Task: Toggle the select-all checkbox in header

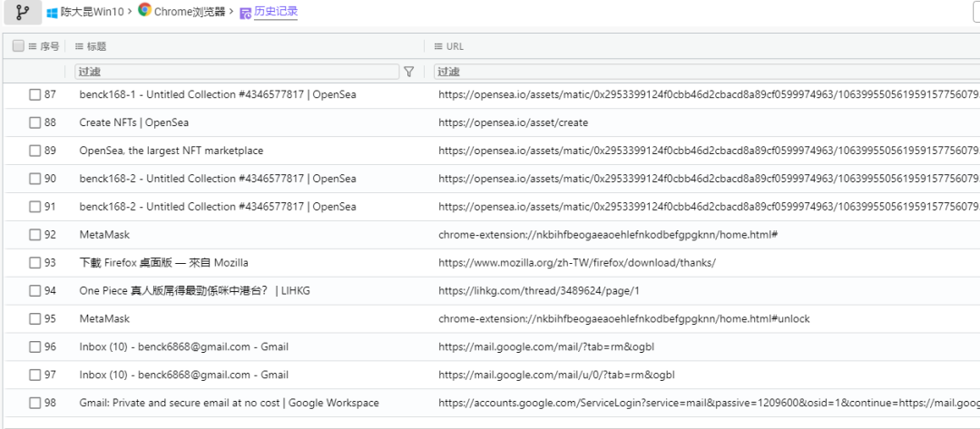Action: pos(18,45)
